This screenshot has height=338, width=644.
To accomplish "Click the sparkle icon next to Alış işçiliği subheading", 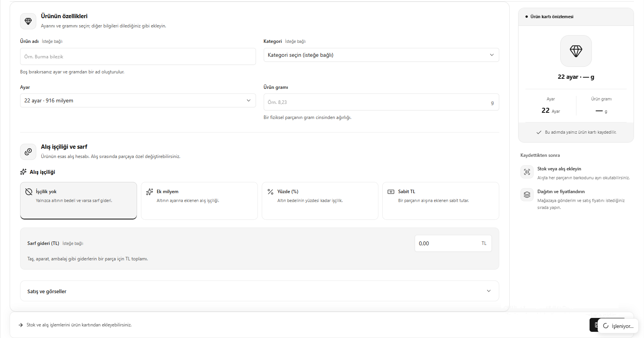I will coord(24,172).
